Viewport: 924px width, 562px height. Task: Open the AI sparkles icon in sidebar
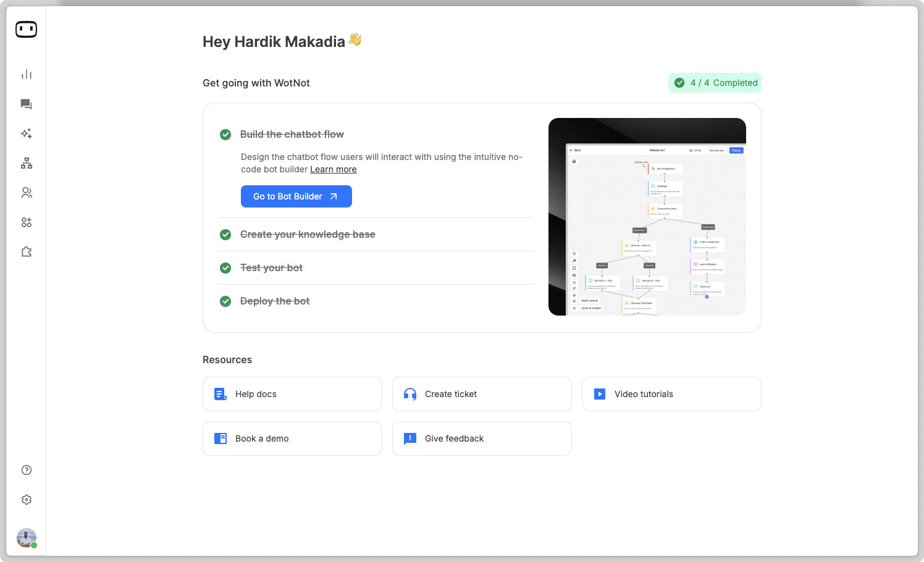27,133
